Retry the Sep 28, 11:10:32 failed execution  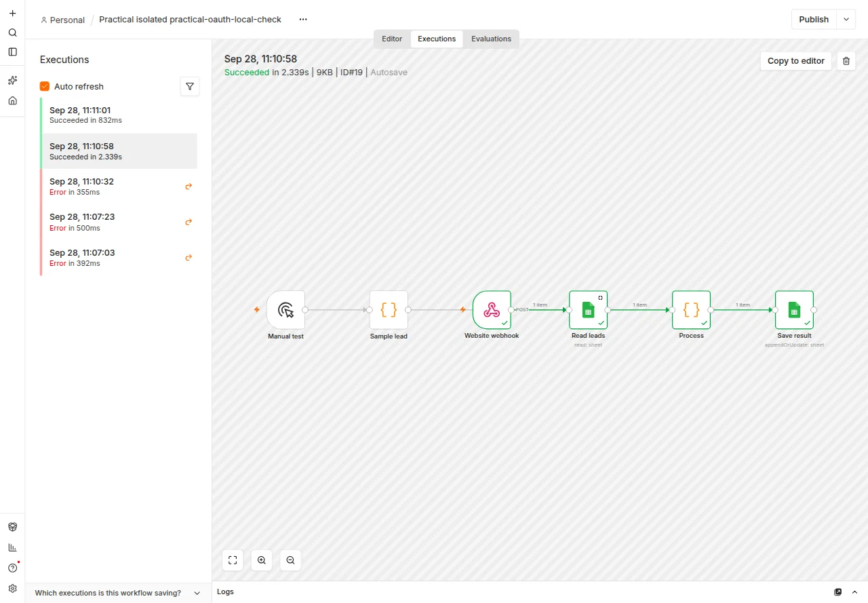pos(189,186)
